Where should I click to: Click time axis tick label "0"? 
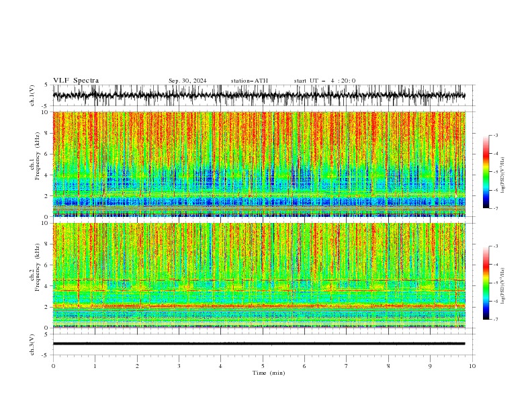tap(53, 366)
